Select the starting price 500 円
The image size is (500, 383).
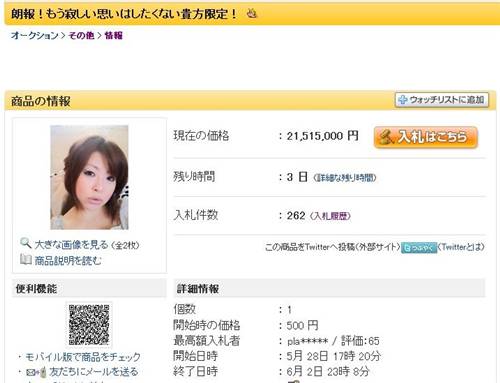pyautogui.click(x=302, y=325)
